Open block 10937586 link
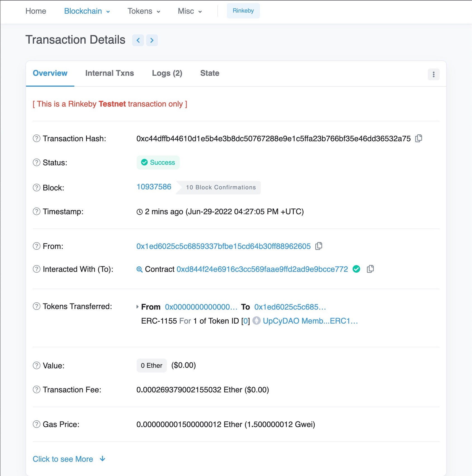 point(154,187)
